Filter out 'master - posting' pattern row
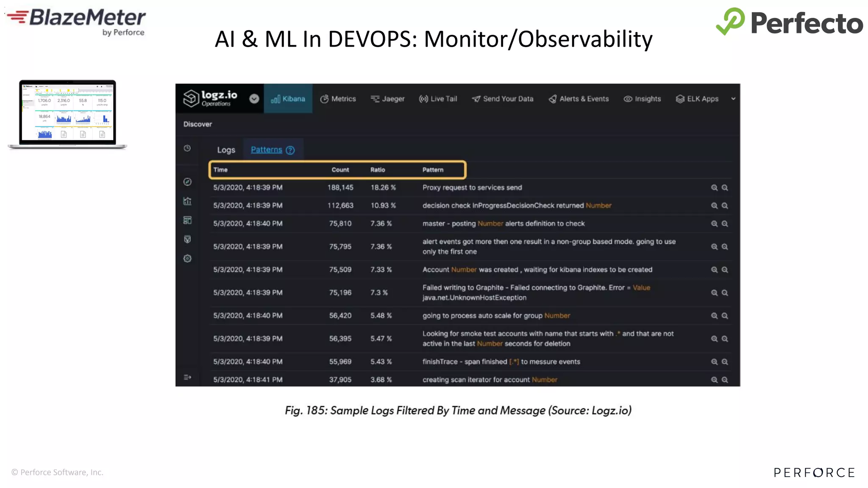 [x=725, y=224]
